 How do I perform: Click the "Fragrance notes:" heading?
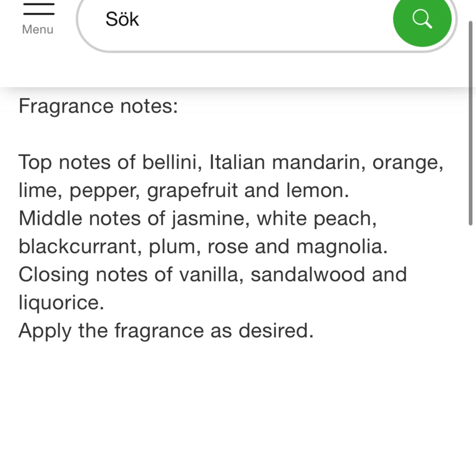pyautogui.click(x=98, y=106)
